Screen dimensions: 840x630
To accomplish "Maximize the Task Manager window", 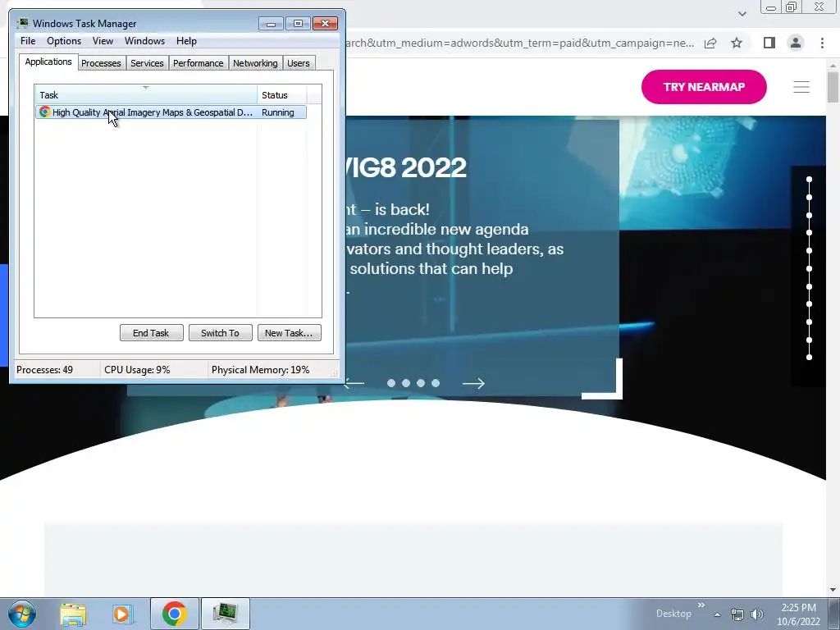I will coord(298,24).
